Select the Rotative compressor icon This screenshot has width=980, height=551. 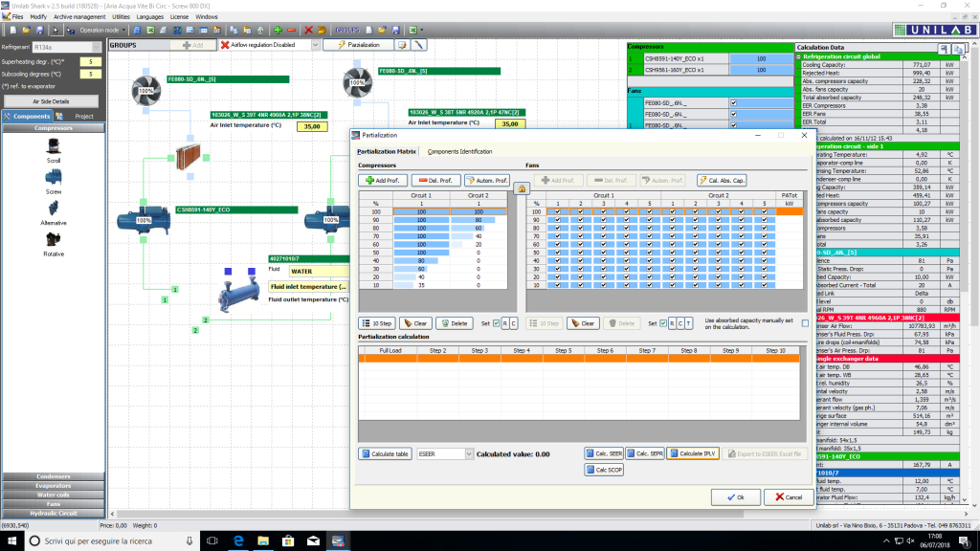point(54,242)
